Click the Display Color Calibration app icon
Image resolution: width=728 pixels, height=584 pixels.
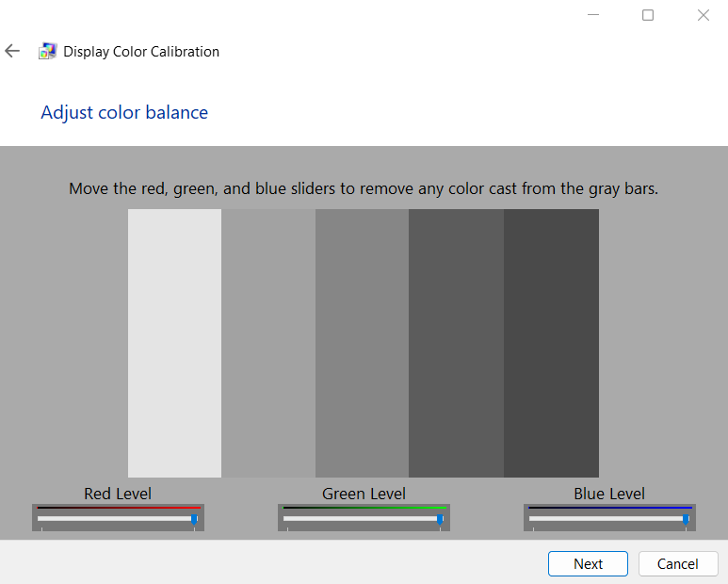47,52
